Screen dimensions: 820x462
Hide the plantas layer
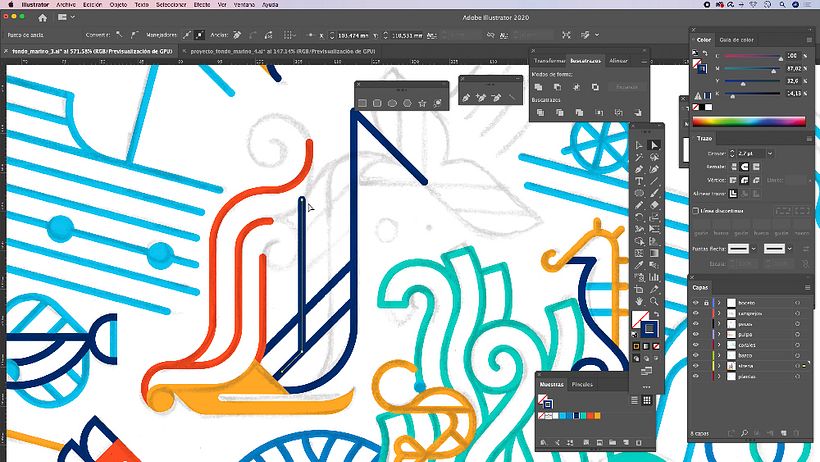pyautogui.click(x=696, y=376)
